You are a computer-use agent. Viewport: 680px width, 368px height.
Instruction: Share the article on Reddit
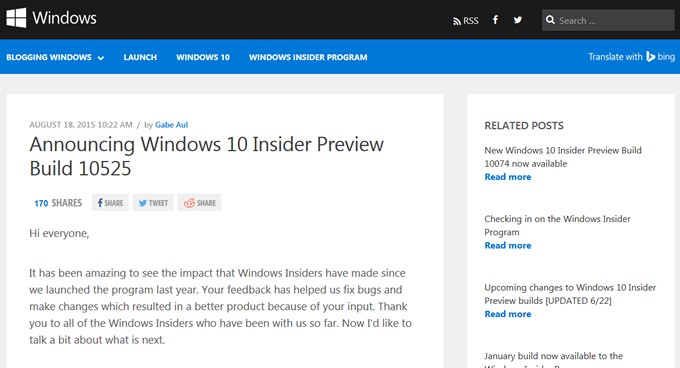coord(199,203)
